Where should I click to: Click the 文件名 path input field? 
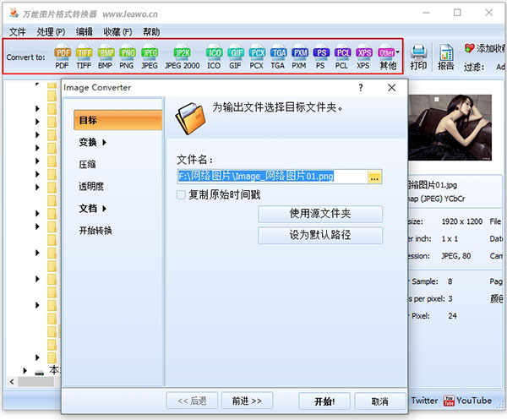[272, 177]
